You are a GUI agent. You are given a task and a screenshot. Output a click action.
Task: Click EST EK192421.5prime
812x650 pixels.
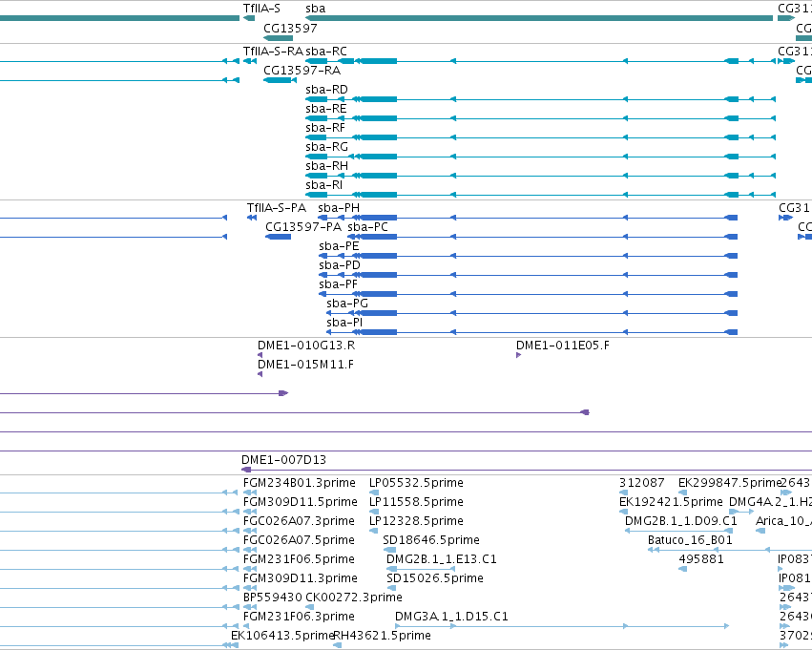671,502
